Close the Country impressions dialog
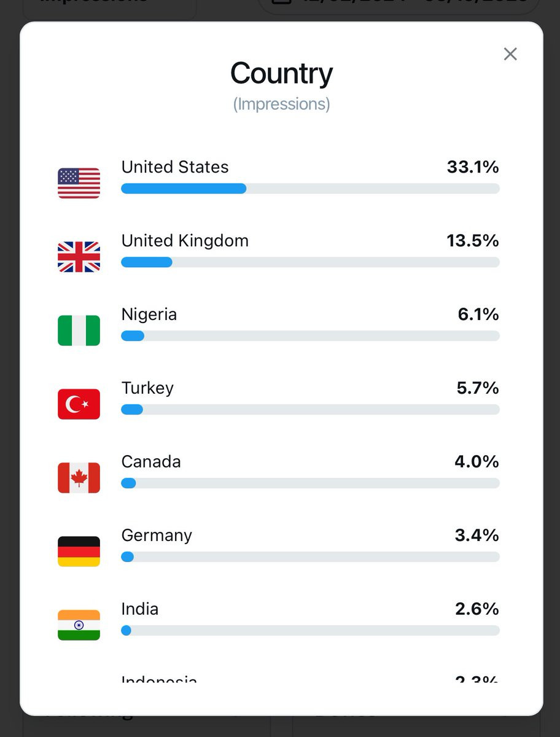Screen dimensions: 560x737 tap(510, 54)
